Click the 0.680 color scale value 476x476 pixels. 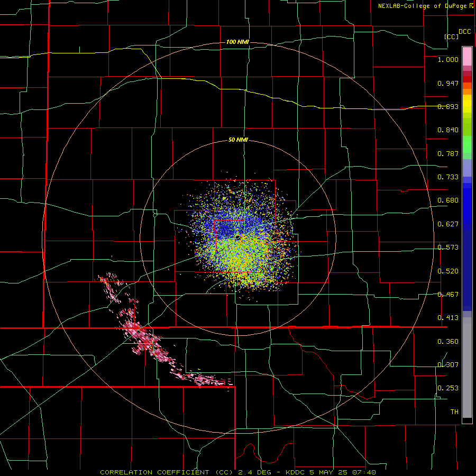(448, 200)
